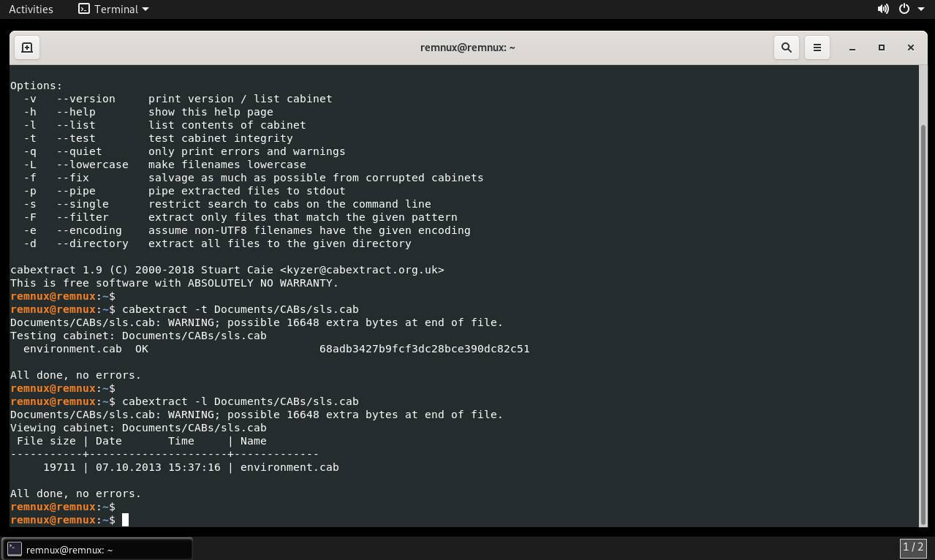Click the volume speaker icon

(883, 10)
